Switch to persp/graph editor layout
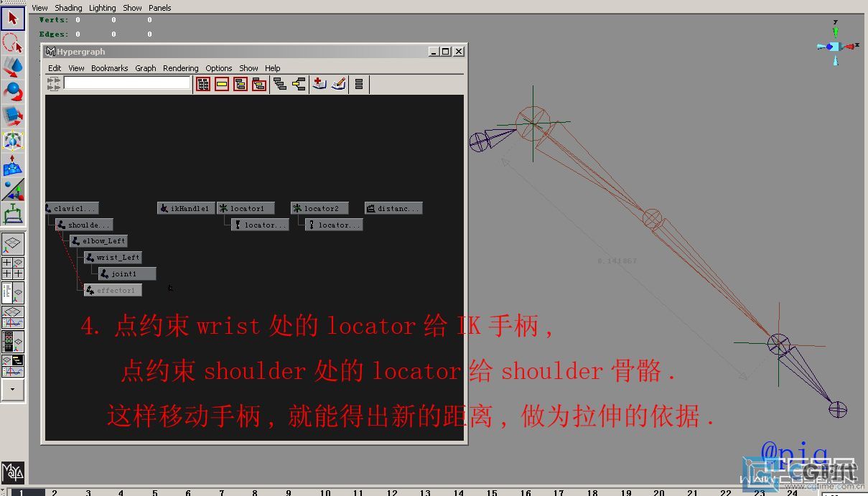Viewport: 868px width, 496px height. (13, 317)
